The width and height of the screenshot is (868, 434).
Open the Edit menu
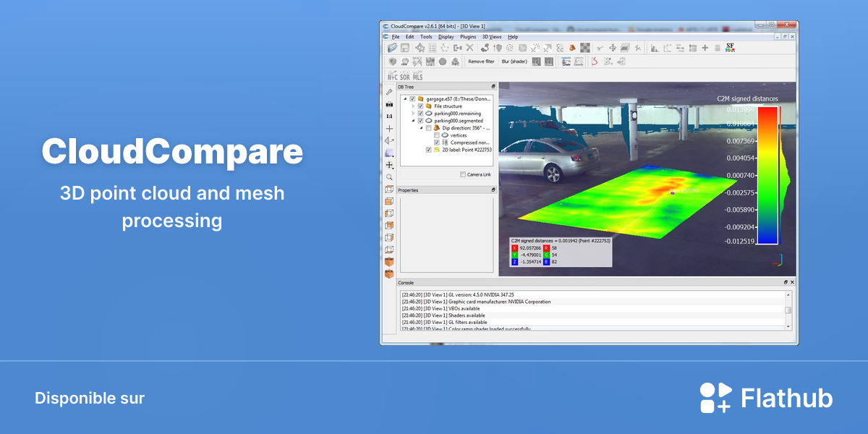pos(409,36)
